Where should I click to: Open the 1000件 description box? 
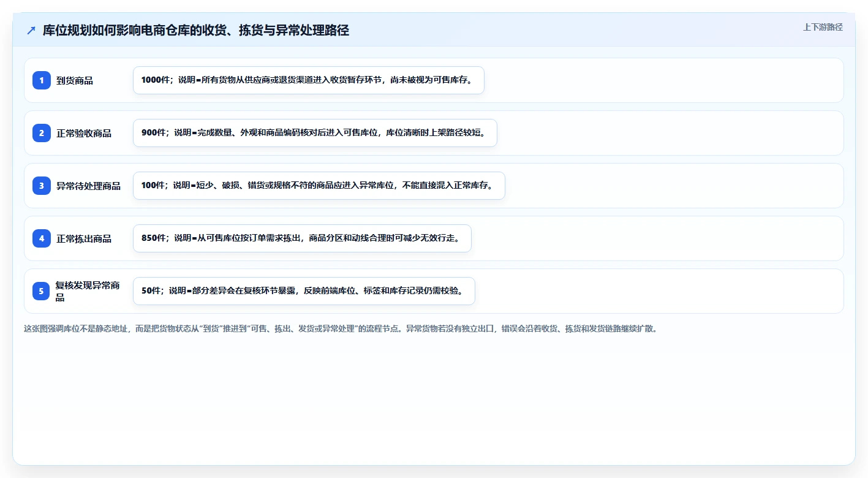pos(309,80)
